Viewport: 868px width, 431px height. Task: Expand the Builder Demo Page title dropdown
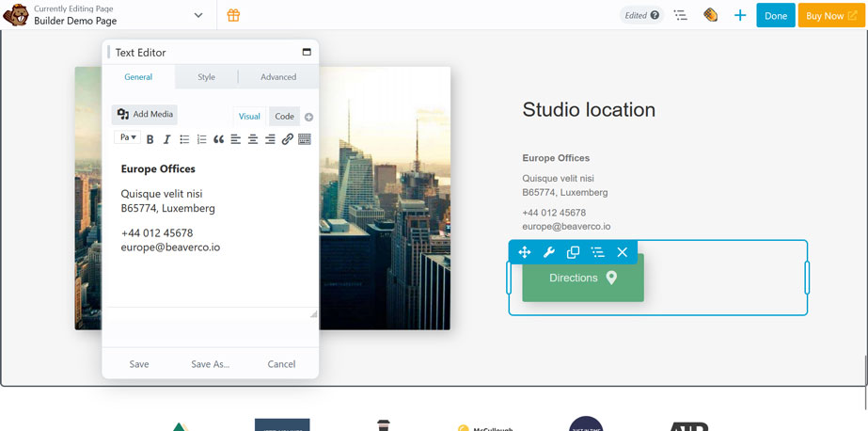click(x=198, y=15)
